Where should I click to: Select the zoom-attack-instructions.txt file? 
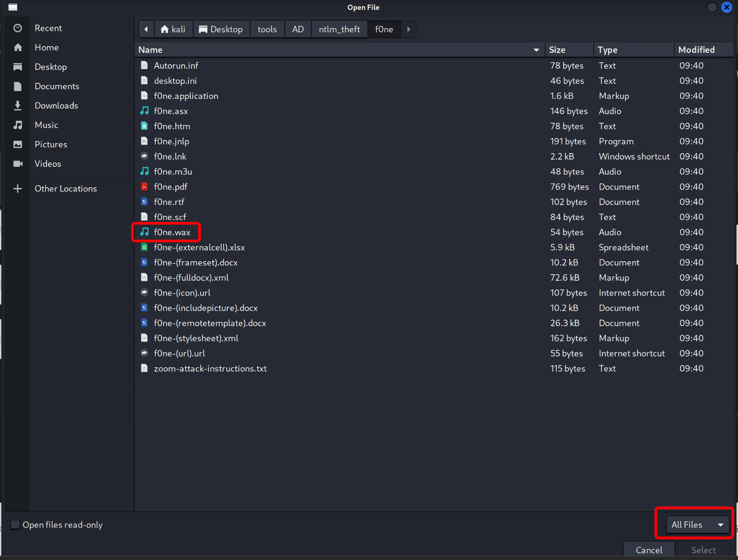[210, 368]
